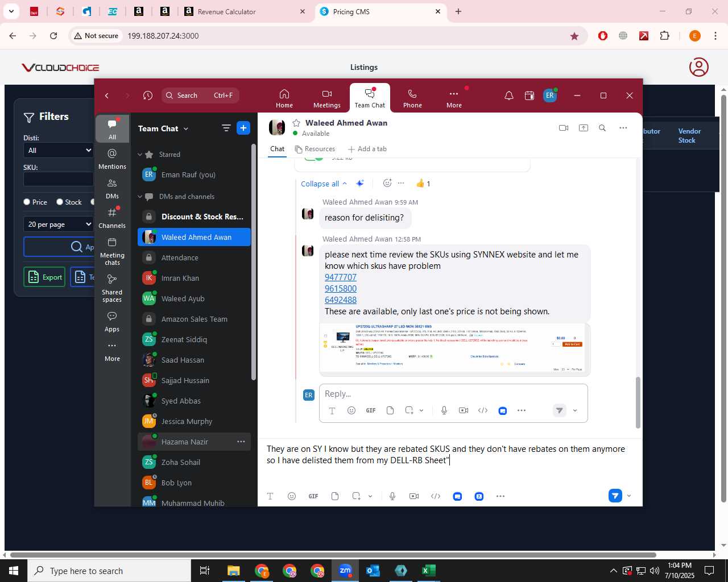Viewport: 728px width, 582px height.
Task: Record audio message in reply box
Action: (444, 410)
